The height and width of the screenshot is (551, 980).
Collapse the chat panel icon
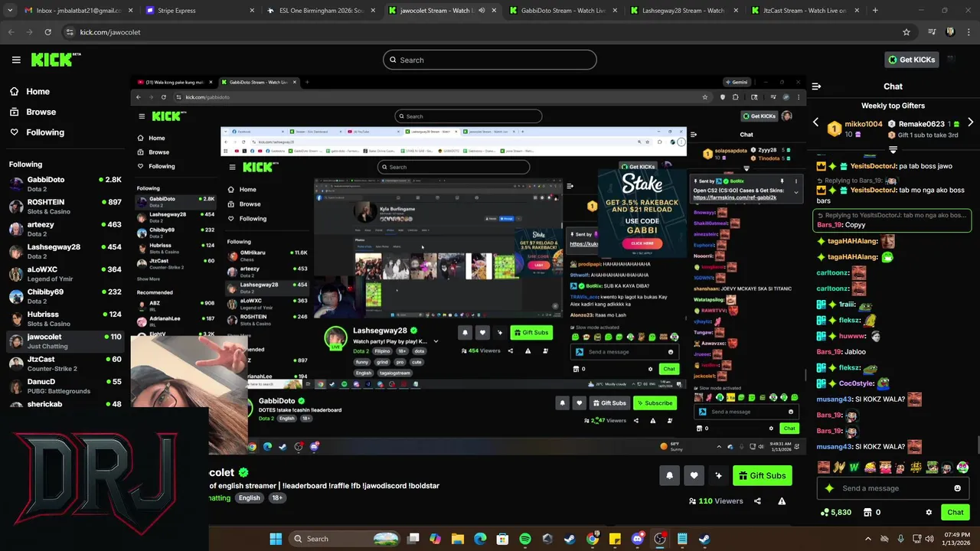click(816, 86)
